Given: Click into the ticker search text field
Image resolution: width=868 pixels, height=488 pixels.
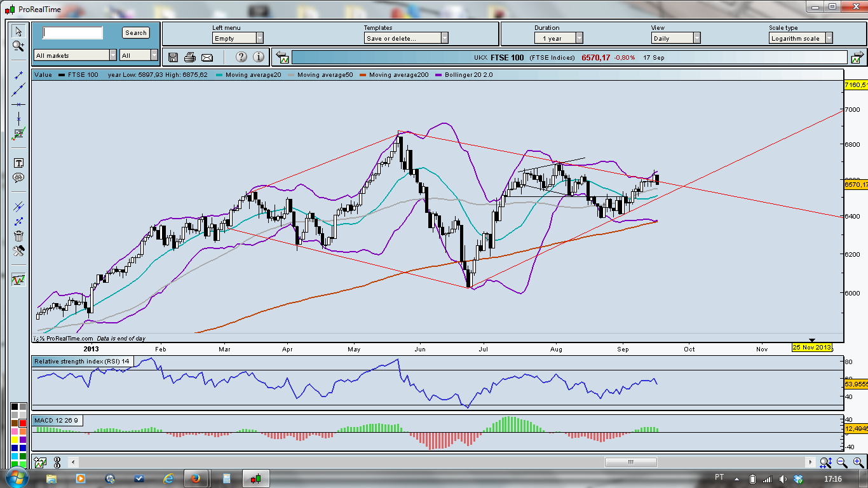Looking at the screenshot, I should pyautogui.click(x=72, y=32).
